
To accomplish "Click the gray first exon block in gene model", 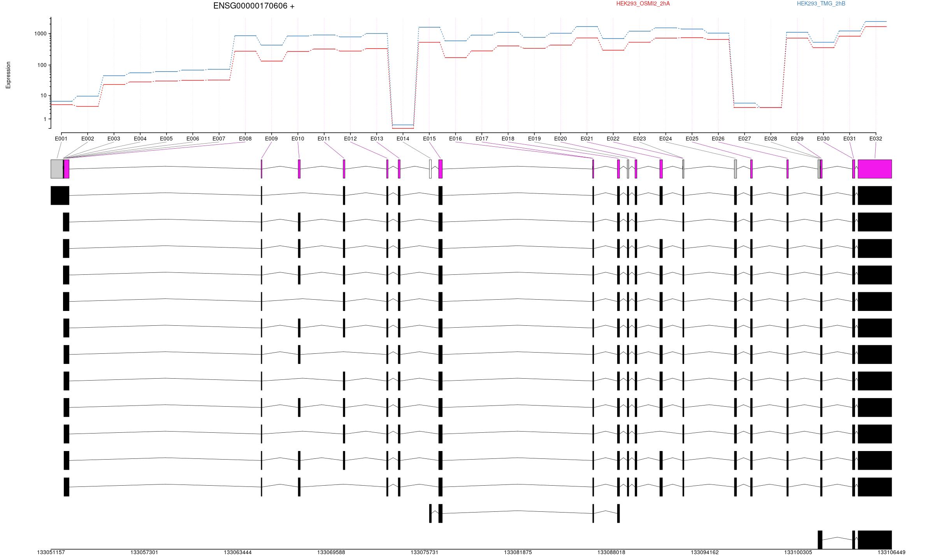I will click(x=57, y=169).
